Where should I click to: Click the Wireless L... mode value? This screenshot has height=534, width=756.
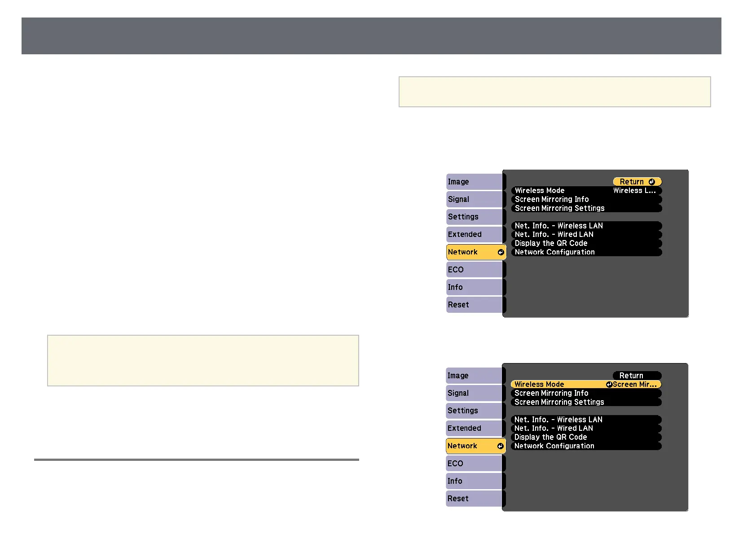pyautogui.click(x=634, y=191)
